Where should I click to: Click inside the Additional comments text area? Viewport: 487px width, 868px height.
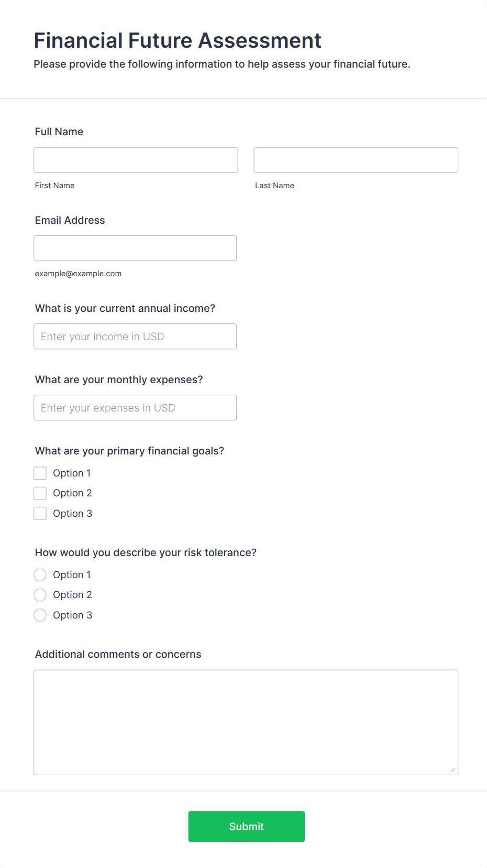(246, 722)
